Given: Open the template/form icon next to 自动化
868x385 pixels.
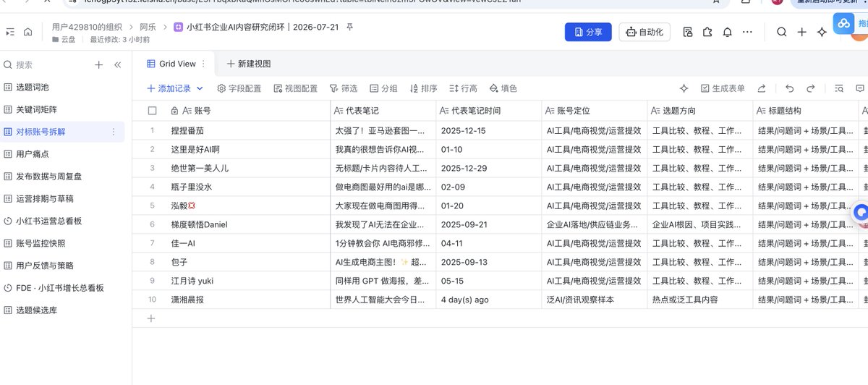Looking at the screenshot, I should pyautogui.click(x=687, y=32).
